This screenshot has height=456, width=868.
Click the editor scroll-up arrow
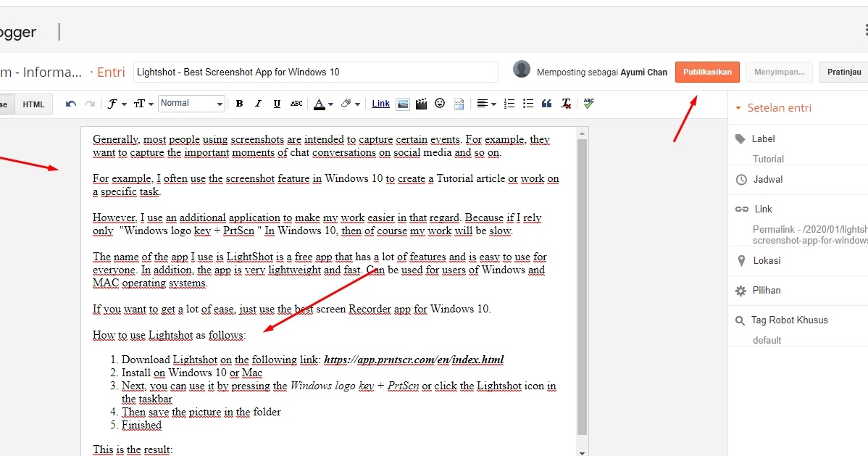click(x=582, y=133)
